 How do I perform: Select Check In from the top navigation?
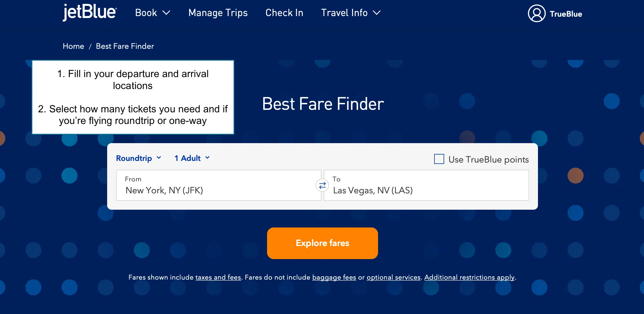coord(284,13)
